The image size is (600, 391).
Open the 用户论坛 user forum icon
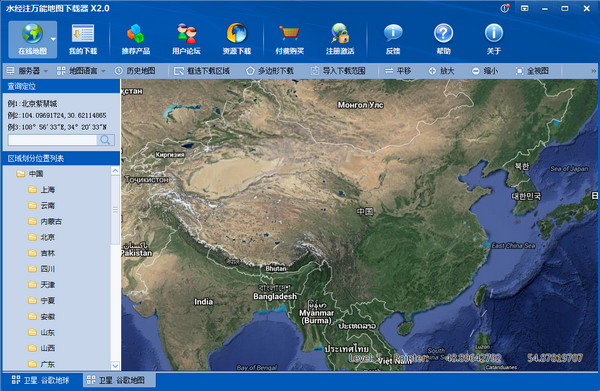coord(186,34)
